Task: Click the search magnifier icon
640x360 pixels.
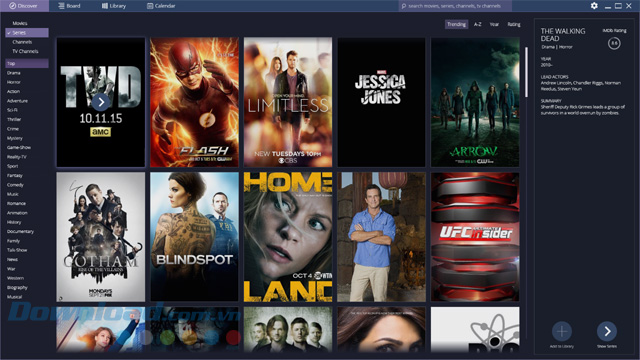Action: coord(404,6)
